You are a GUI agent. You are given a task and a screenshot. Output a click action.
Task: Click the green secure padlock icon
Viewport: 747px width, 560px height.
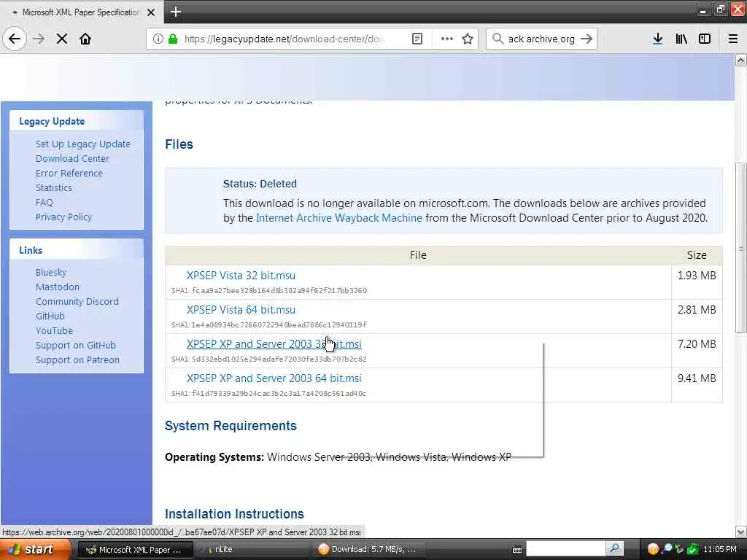(173, 39)
